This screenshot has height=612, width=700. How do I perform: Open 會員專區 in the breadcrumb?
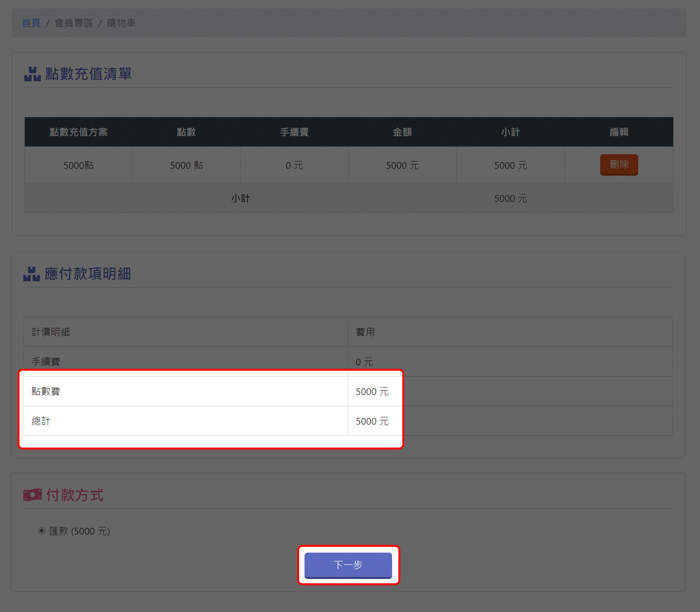(73, 23)
